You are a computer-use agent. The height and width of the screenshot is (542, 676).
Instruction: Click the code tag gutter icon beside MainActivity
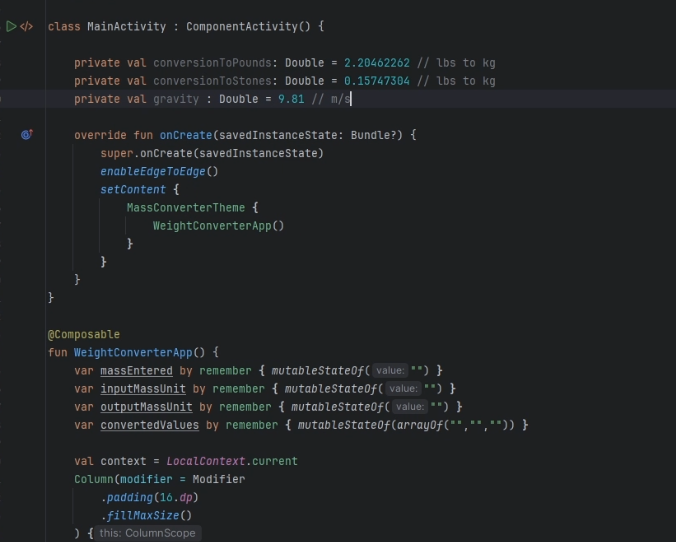(x=26, y=27)
